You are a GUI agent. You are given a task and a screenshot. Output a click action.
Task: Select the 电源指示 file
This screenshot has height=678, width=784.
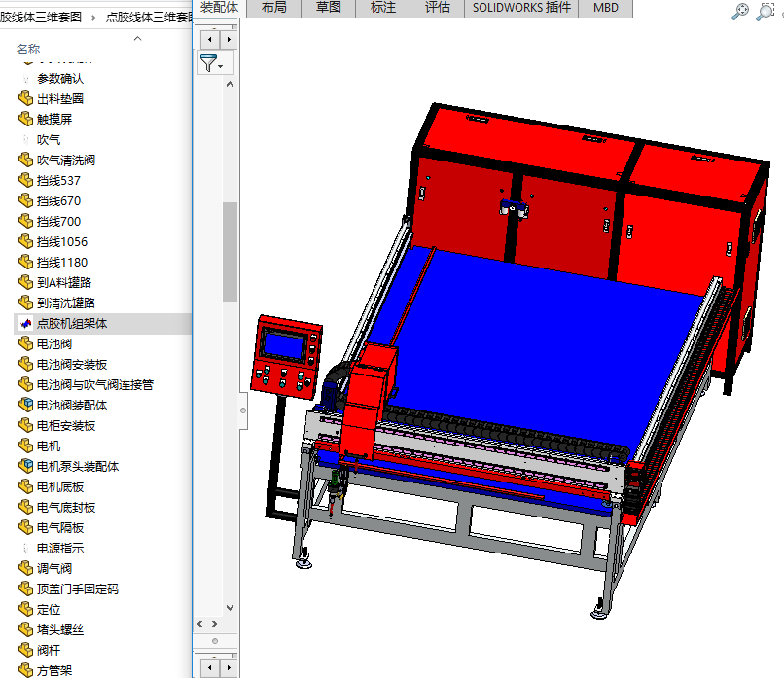click(60, 548)
